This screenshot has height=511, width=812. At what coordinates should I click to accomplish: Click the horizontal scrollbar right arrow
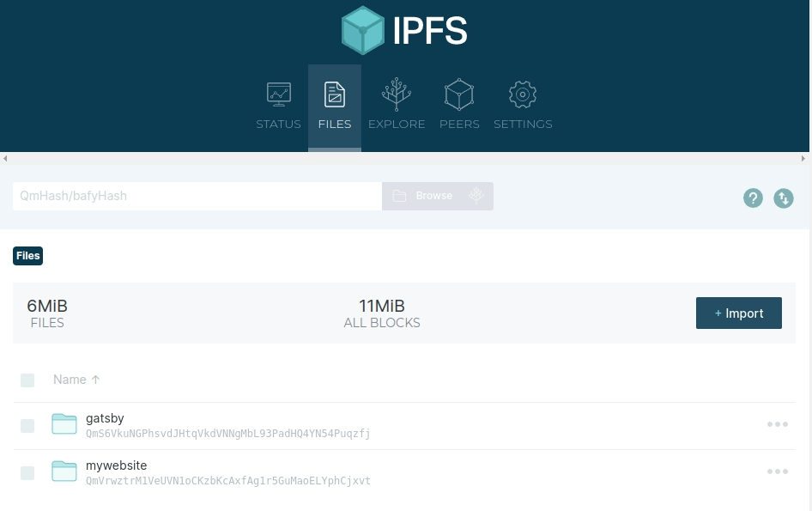(803, 159)
